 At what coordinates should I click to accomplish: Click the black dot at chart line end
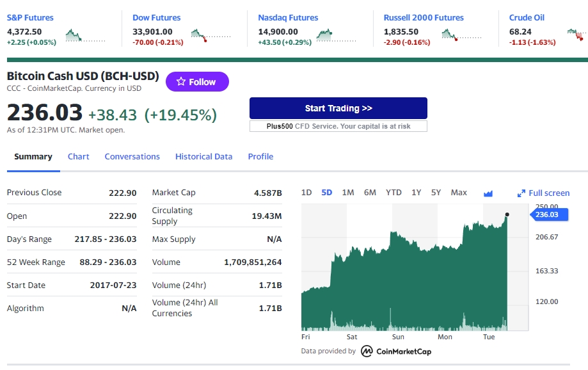coord(507,214)
